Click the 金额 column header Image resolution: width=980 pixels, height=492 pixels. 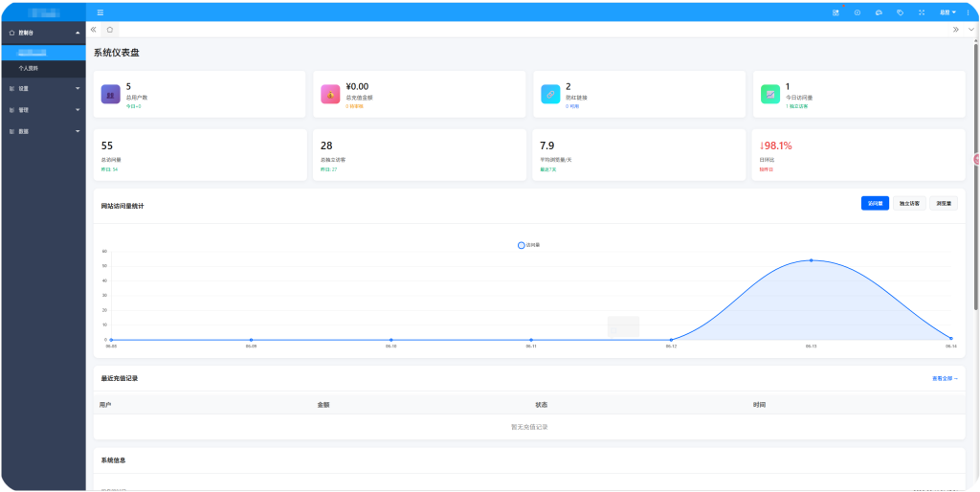click(323, 405)
